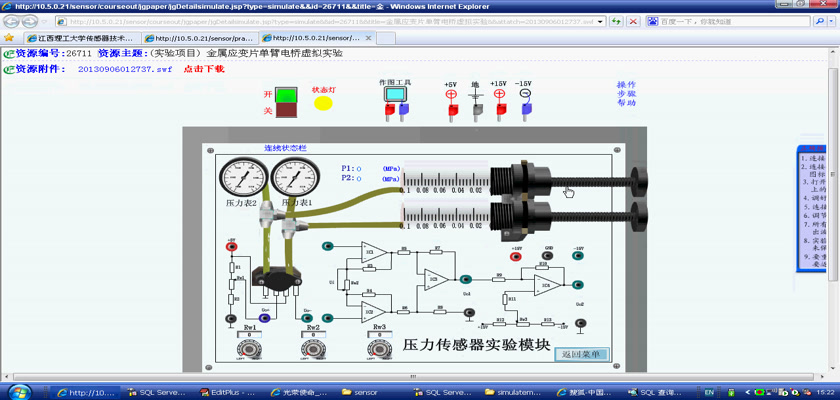
Task: Open a new blank browser tab
Action: point(386,39)
